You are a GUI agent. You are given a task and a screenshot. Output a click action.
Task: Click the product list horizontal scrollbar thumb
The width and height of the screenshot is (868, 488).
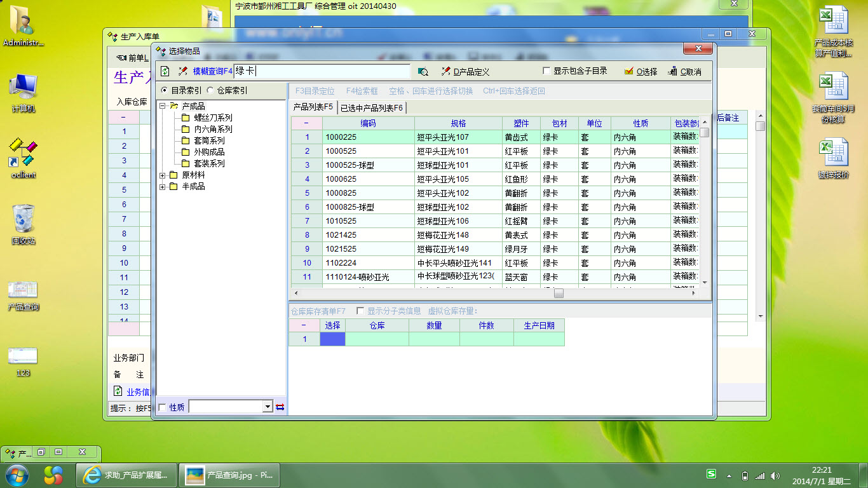point(559,294)
